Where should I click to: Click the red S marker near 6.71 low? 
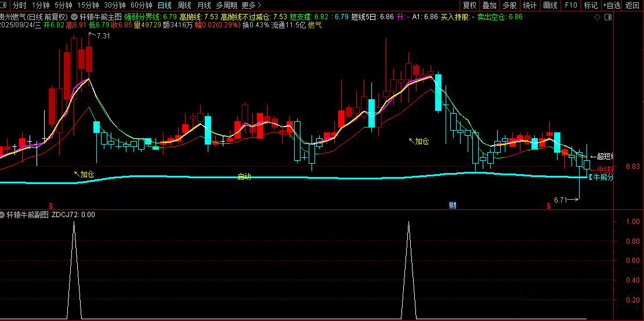coord(548,206)
